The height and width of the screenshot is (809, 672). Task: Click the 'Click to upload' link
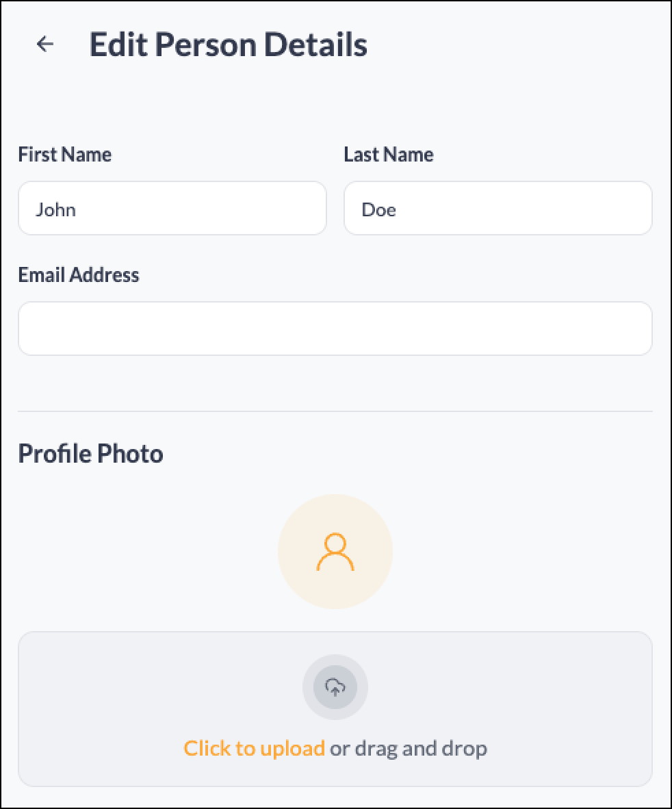click(x=255, y=748)
